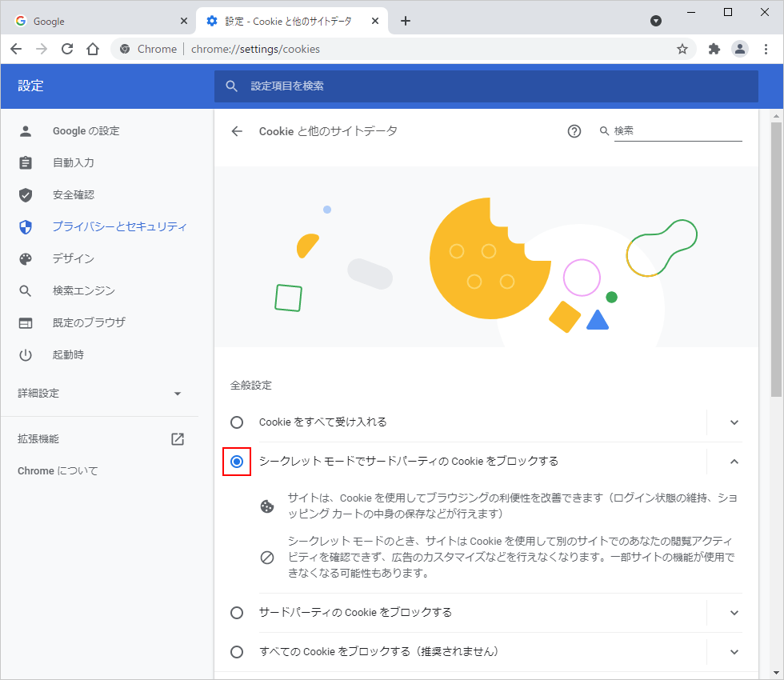784x680 pixels.
Task: Click the 設定項目を検索 search field
Action: pyautogui.click(x=486, y=86)
